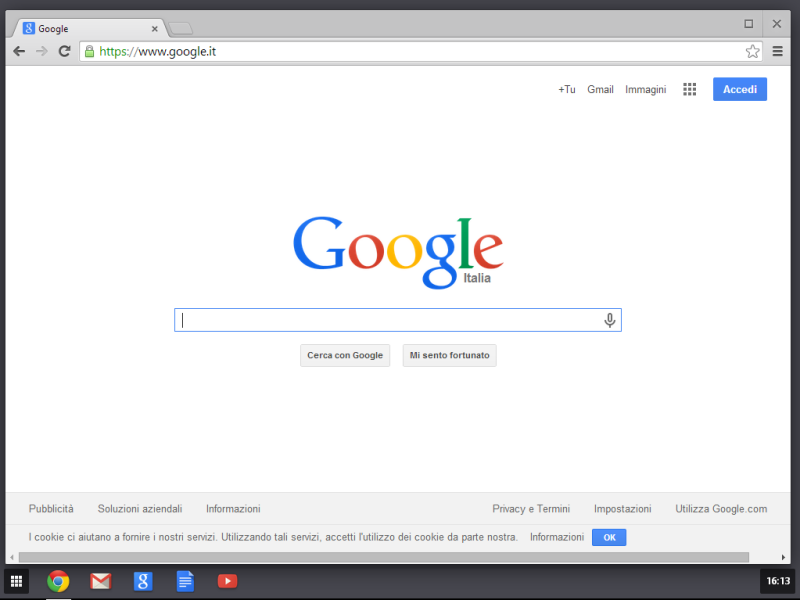Start voice search with the microphone icon
This screenshot has width=800, height=600.
click(609, 320)
